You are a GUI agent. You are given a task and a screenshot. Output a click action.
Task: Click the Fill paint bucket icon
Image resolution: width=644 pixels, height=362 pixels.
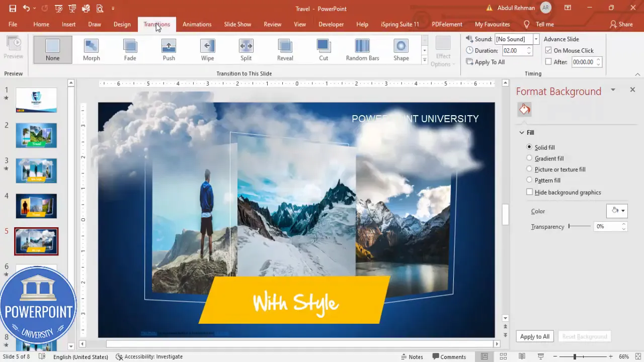click(x=525, y=109)
